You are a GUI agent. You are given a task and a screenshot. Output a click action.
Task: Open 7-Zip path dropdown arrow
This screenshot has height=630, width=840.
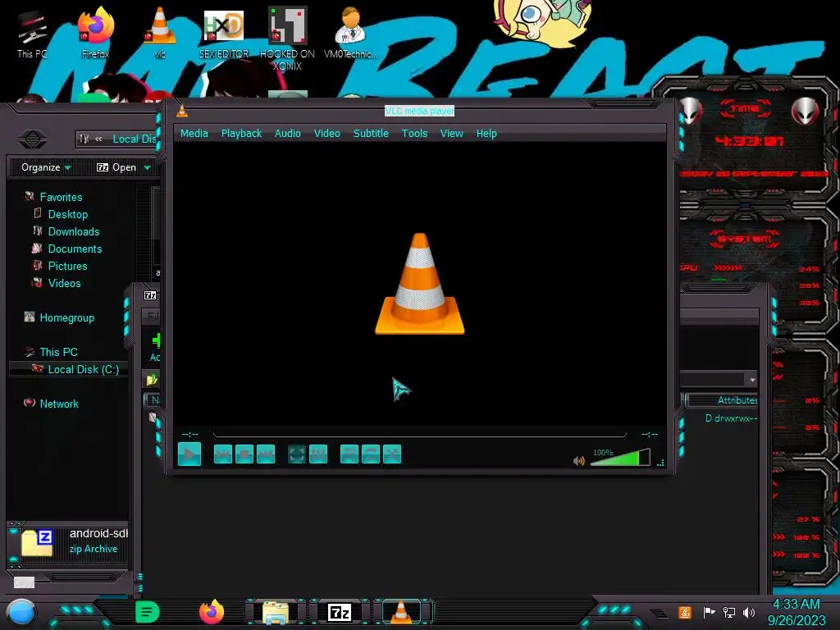pyautogui.click(x=752, y=380)
